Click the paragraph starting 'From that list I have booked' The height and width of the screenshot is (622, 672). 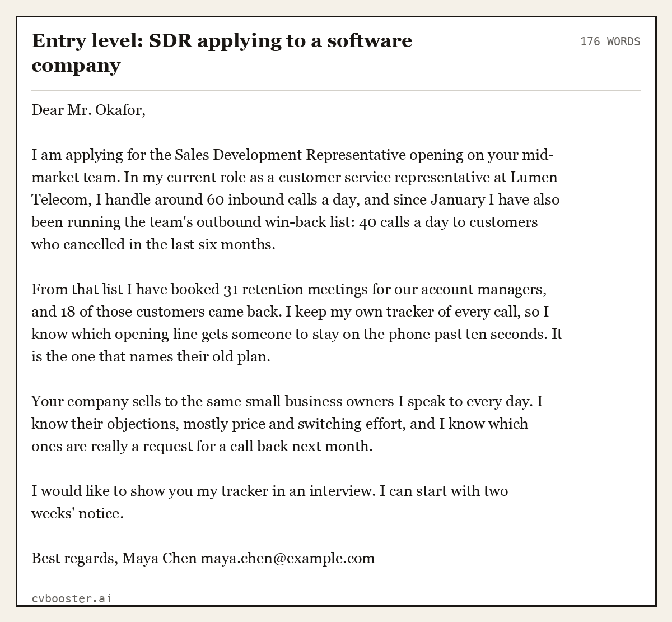297,323
